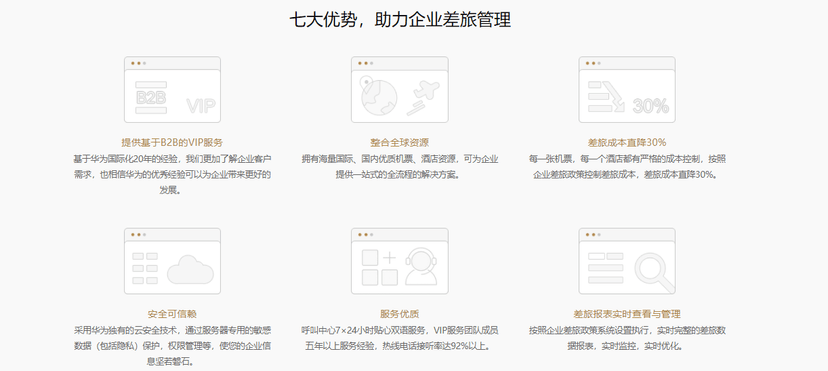Select the heading 提供基于B2B的VIP服务
The image size is (828, 371).
(x=172, y=142)
